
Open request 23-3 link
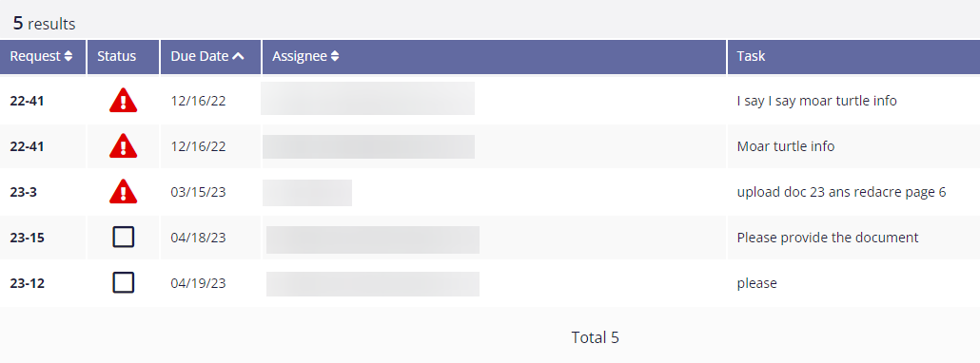(x=23, y=192)
